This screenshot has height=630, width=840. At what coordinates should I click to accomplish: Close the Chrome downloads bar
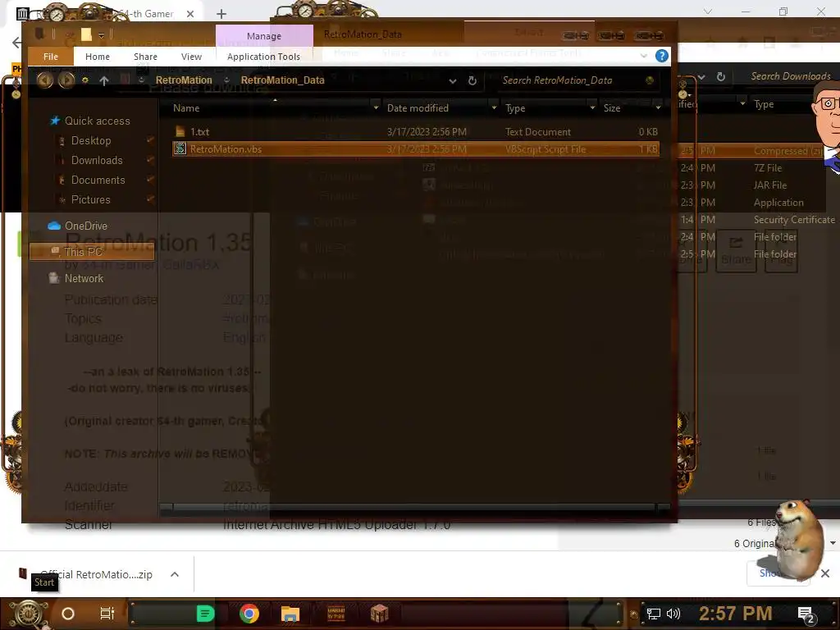click(825, 573)
